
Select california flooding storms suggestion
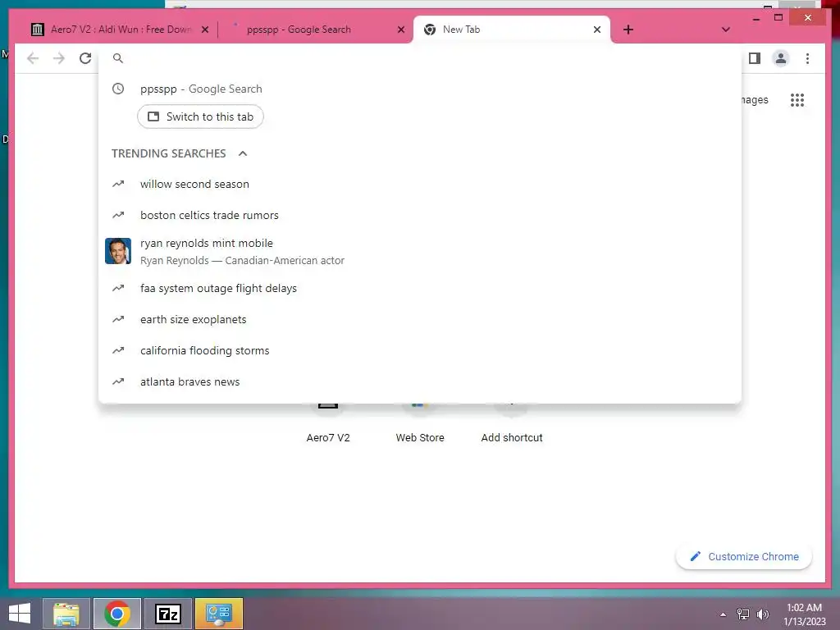[x=420, y=351]
